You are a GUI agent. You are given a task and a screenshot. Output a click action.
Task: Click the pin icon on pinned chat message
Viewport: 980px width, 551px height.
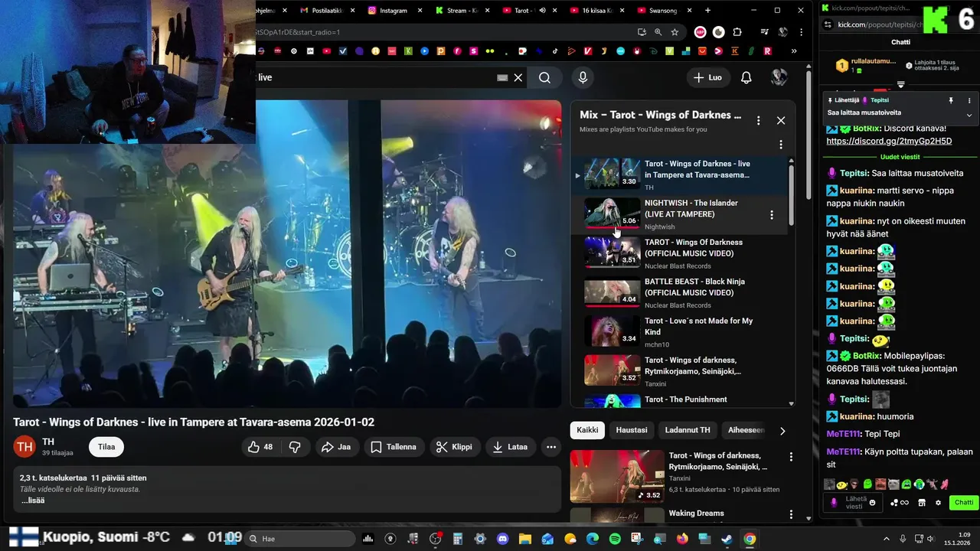pyautogui.click(x=951, y=100)
